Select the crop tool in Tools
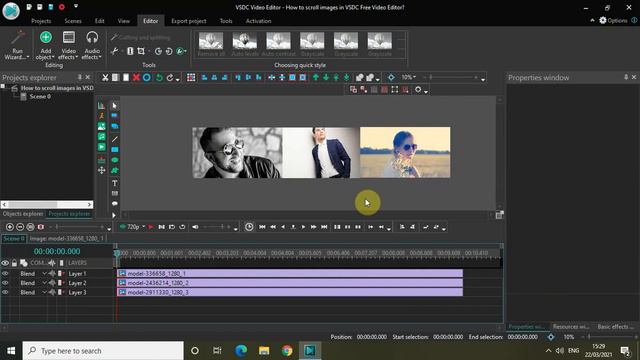Screen dimensions: 640x360 [x=141, y=51]
